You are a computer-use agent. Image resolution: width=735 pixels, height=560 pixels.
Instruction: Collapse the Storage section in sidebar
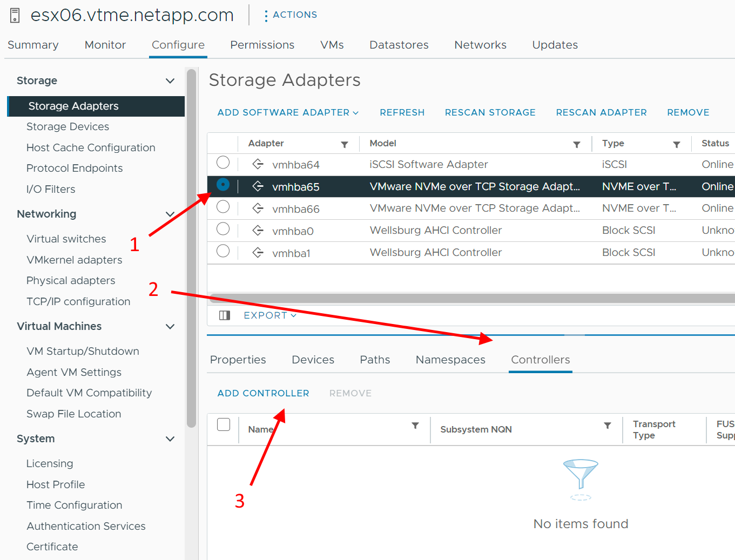(170, 81)
